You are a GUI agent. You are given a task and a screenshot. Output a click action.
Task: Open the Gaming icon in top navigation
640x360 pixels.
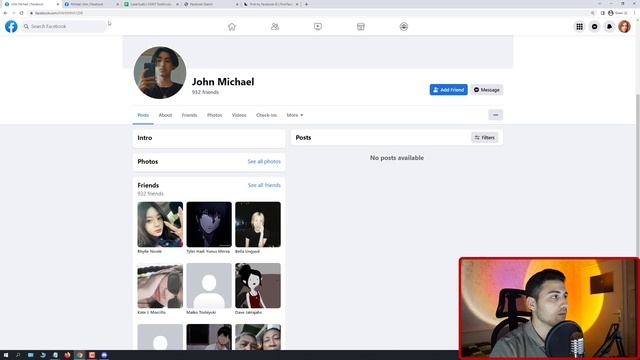point(404,27)
